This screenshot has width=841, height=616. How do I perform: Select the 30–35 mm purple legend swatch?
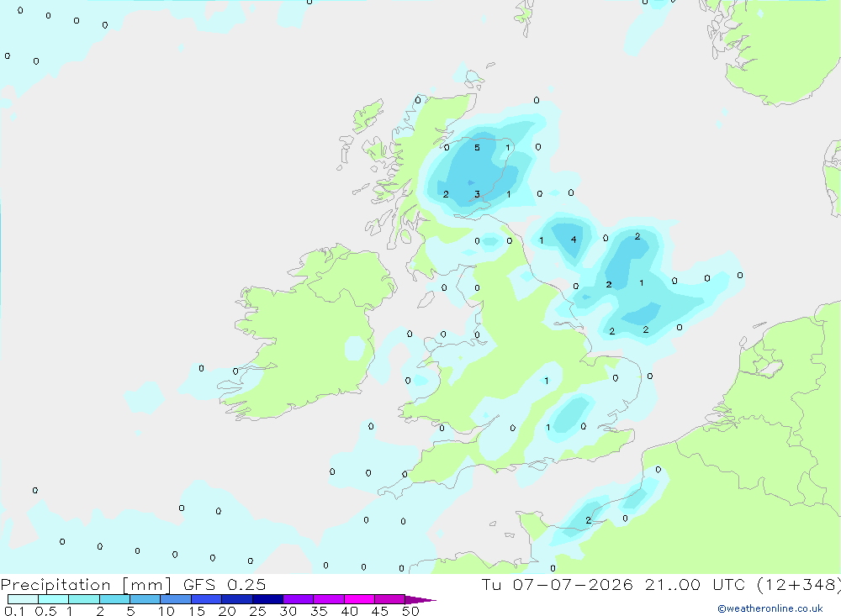298,599
